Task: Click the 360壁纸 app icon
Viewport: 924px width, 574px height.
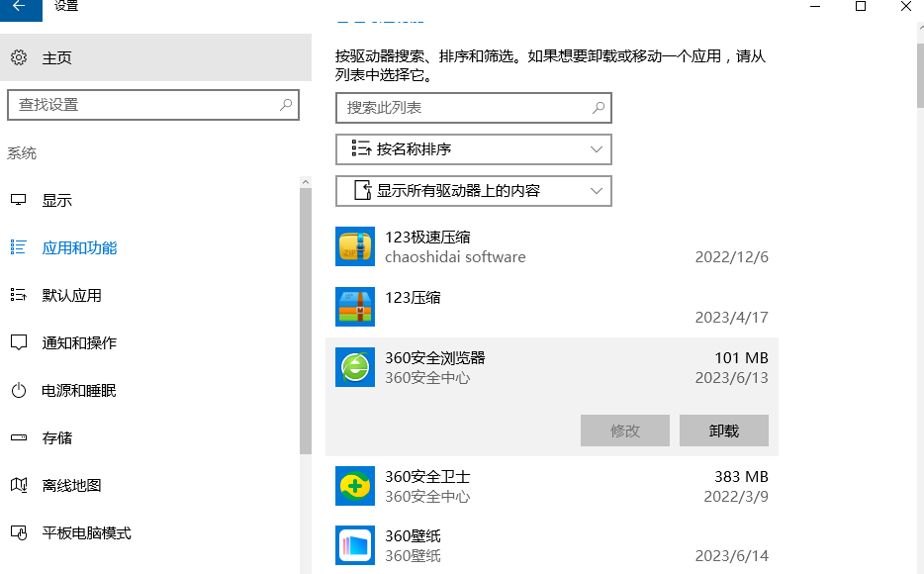Action: [354, 545]
